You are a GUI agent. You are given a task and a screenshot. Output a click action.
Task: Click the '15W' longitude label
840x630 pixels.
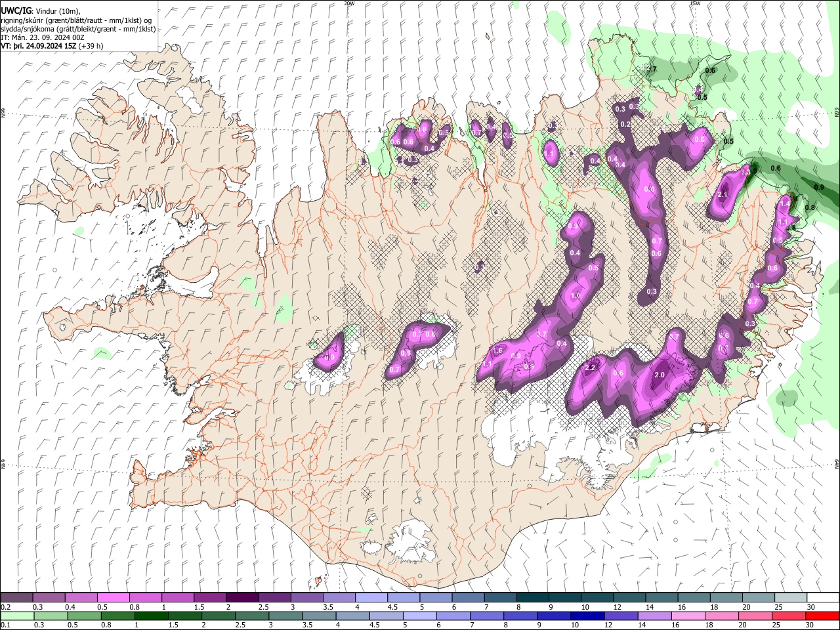point(695,3)
